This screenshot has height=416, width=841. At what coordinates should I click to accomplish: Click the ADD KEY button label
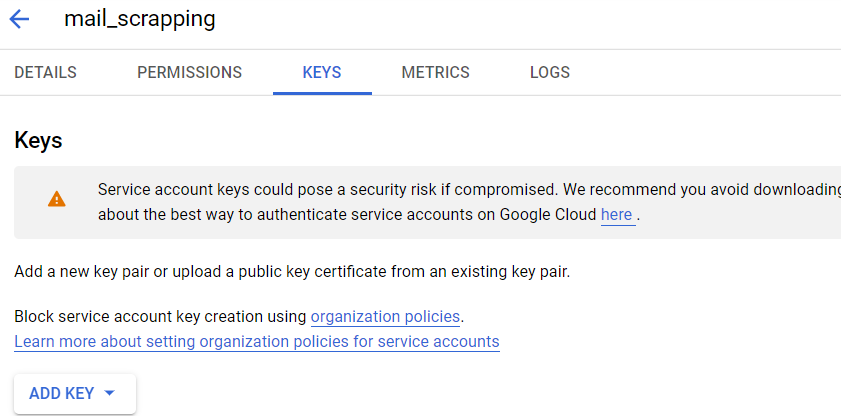pos(62,393)
